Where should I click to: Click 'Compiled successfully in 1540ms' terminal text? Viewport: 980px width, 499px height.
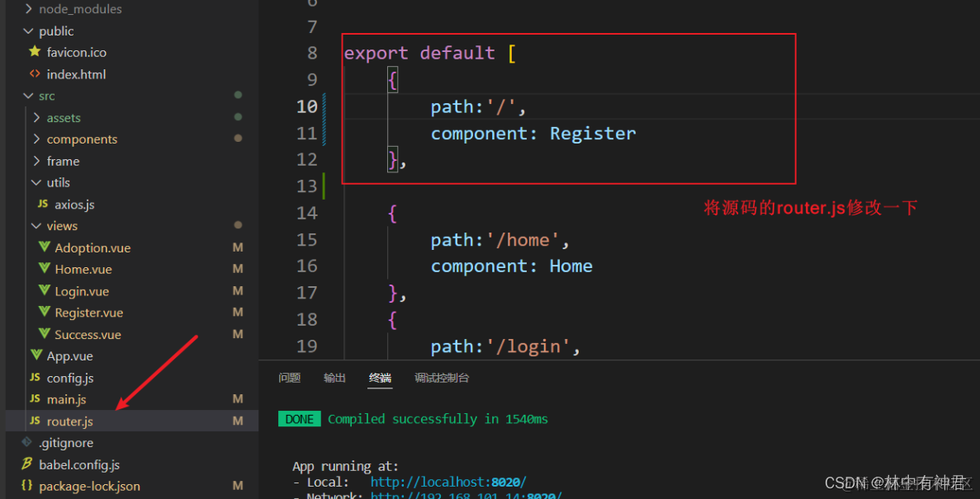438,419
